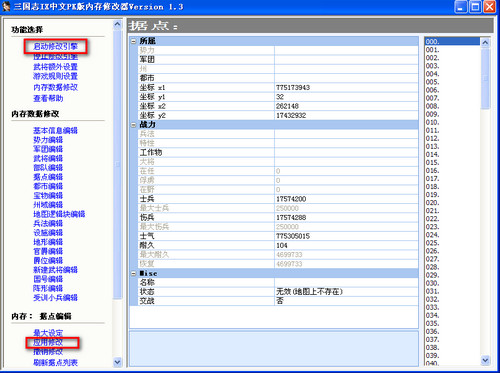500x373 pixels.
Task: Select entry 020. in the list
Action: [452, 203]
